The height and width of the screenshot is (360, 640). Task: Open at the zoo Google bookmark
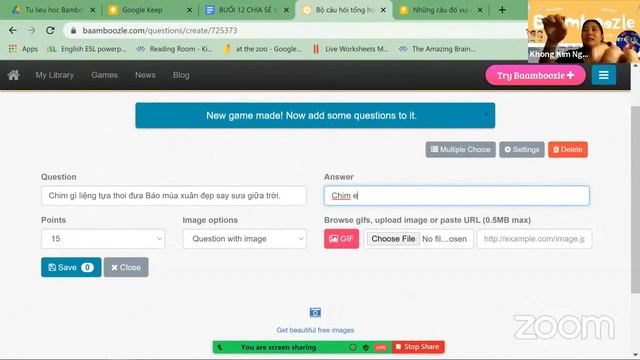263,49
